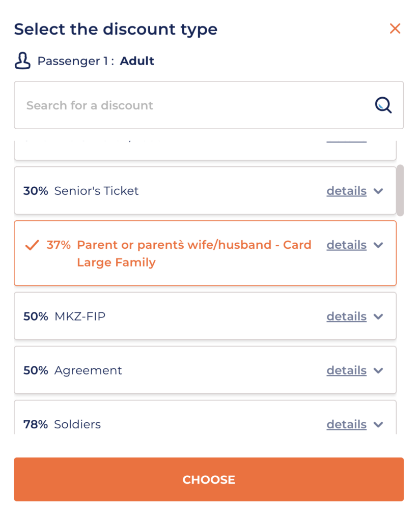Expand Senior's Ticket chevron arrow
Image resolution: width=420 pixels, height=521 pixels.
coord(378,191)
